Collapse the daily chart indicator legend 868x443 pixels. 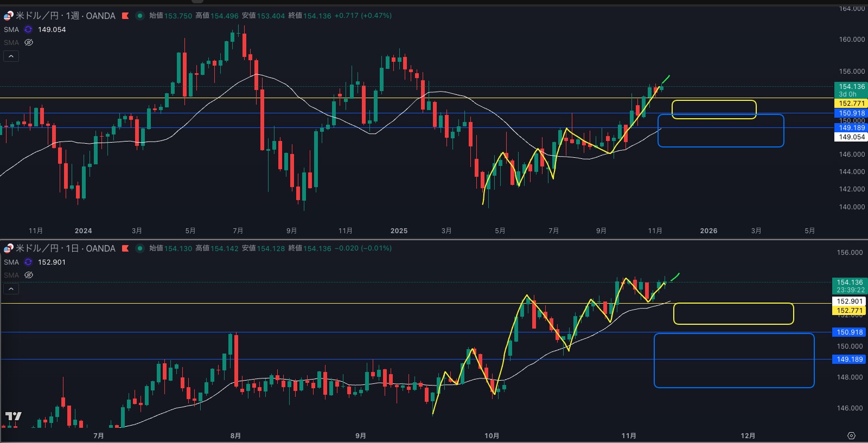pyautogui.click(x=11, y=289)
